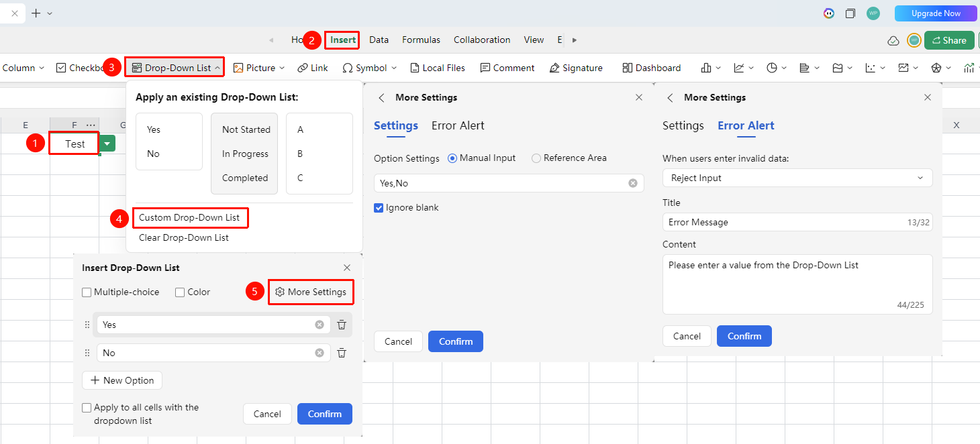The image size is (980, 444).
Task: Add a New Option to the list
Action: [122, 380]
